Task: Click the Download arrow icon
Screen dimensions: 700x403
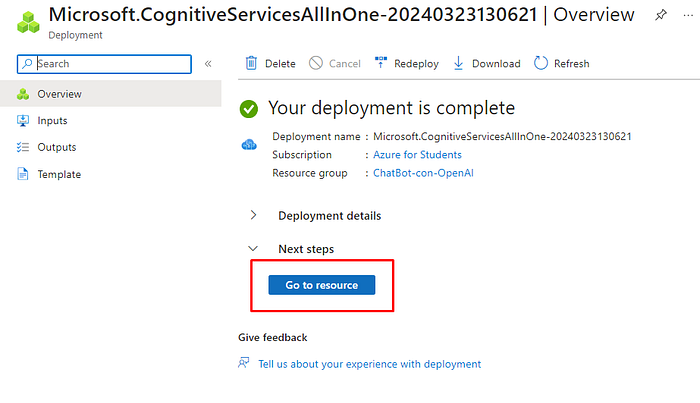Action: 458,63
